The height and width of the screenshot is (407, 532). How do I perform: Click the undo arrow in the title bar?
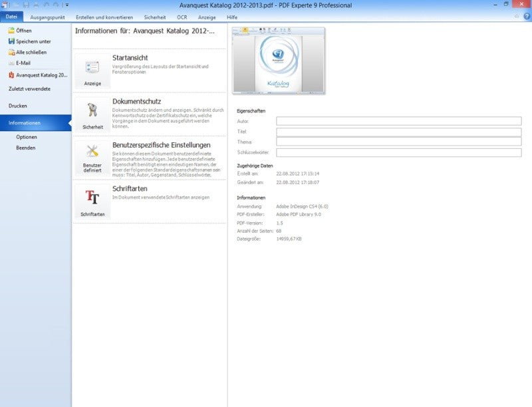point(46,5)
